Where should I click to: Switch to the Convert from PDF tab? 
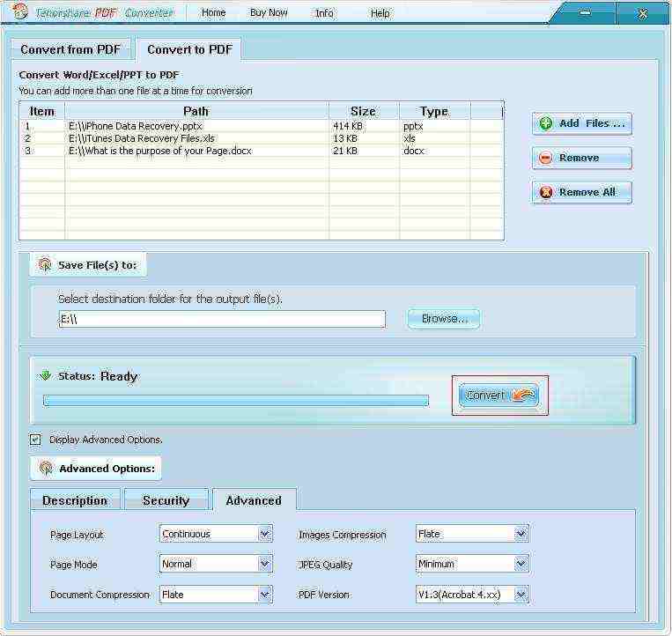pos(70,49)
